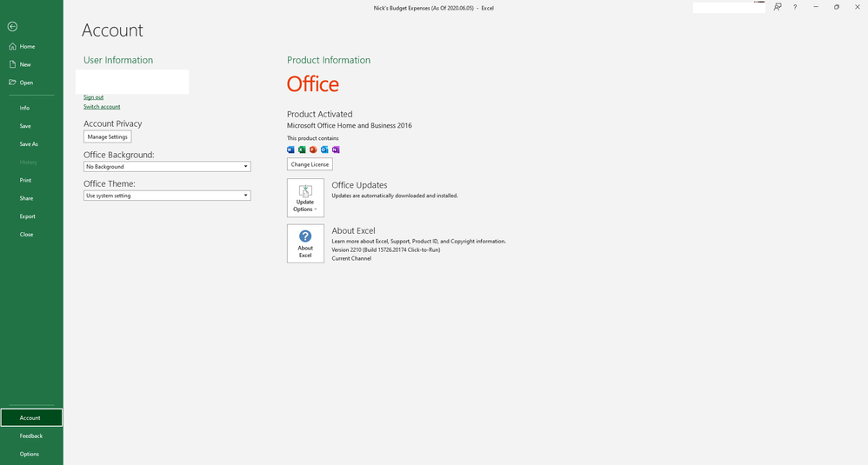Open the feedback icon in title bar

pos(778,7)
